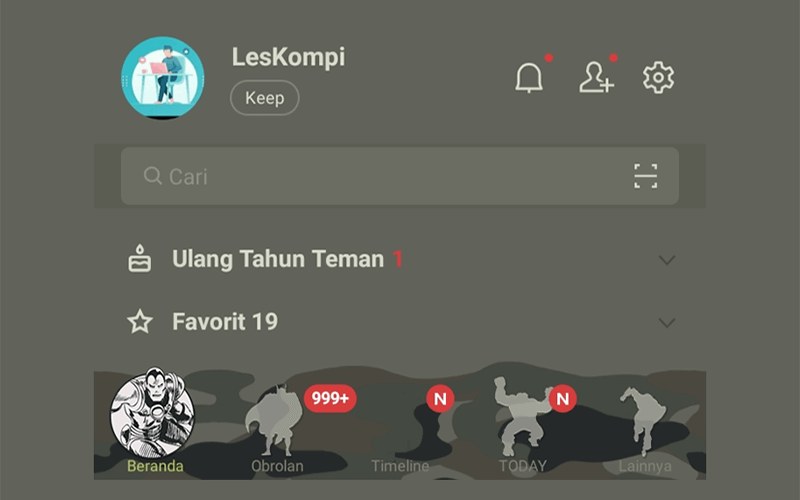The image size is (800, 500).
Task: Click the magnifier search icon
Action: [x=152, y=176]
